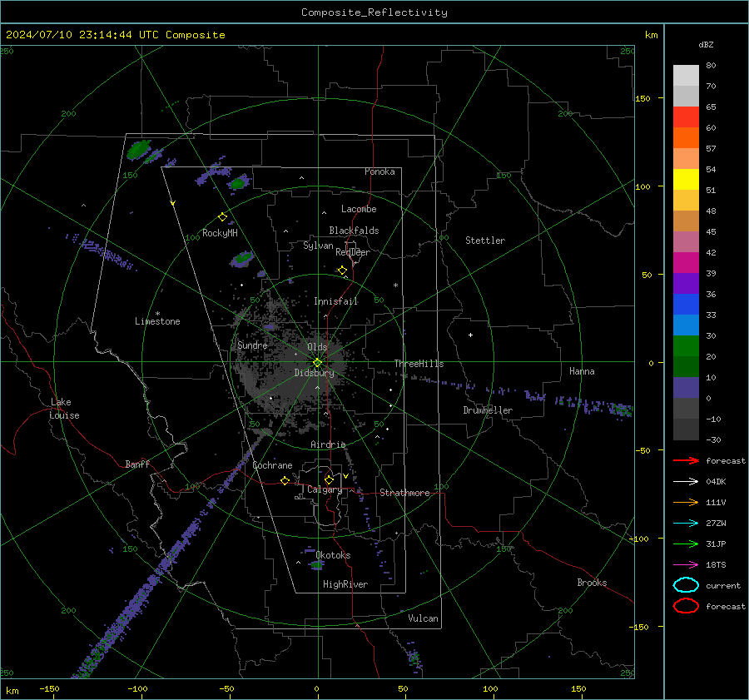Click the Strathmore town label
Viewport: 749px width, 700px height.
click(x=404, y=493)
